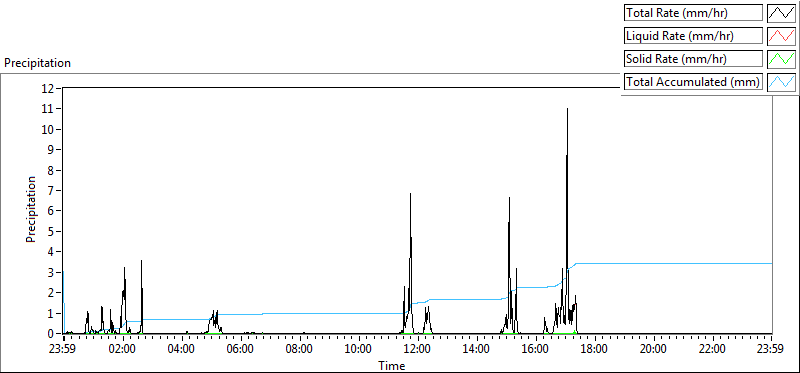Select the Liquid Rate (mm/hr) legend label

[693, 36]
